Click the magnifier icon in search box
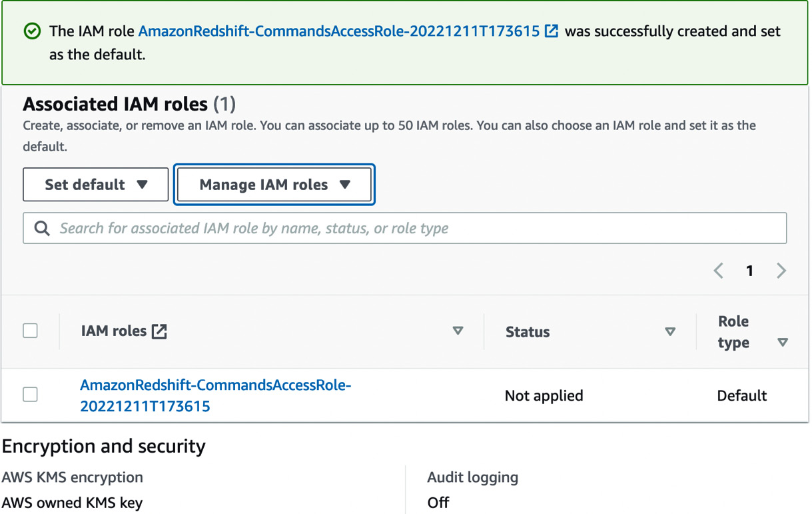 (42, 229)
